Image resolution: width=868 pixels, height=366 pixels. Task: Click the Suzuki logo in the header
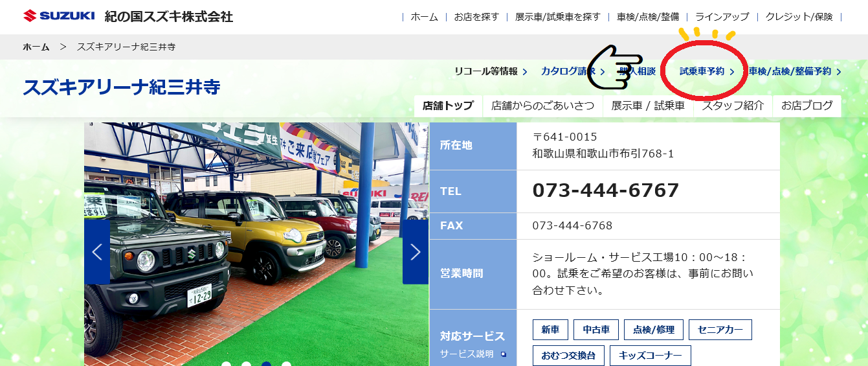pyautogui.click(x=58, y=16)
